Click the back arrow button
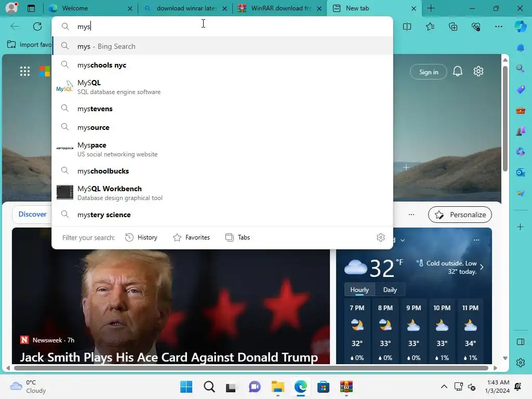Viewport: 532px width, 399px height. [15, 26]
